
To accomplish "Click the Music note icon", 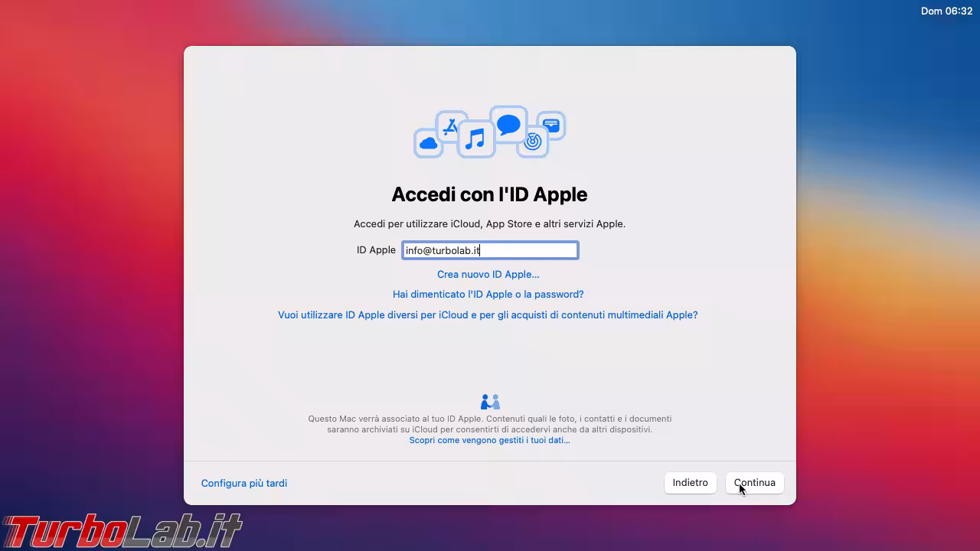I will [x=475, y=139].
